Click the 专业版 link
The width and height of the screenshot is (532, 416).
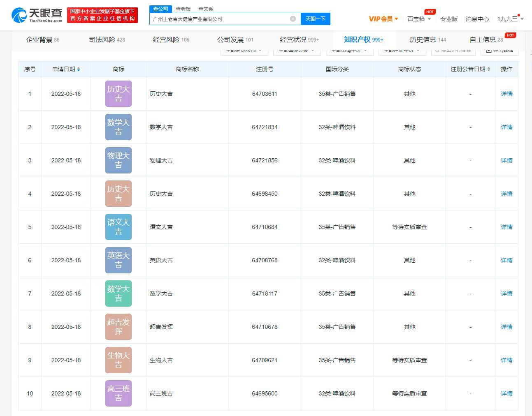[x=449, y=19]
